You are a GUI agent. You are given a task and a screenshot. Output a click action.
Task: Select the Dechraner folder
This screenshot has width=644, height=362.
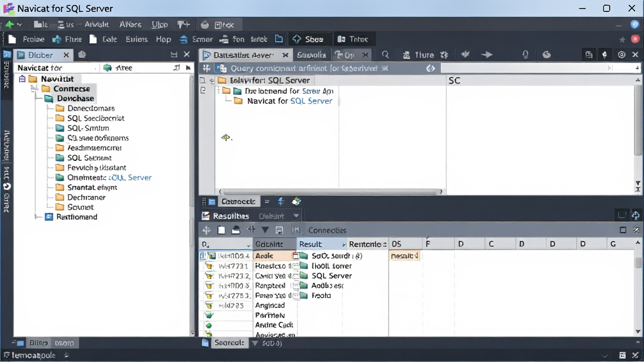(x=86, y=197)
